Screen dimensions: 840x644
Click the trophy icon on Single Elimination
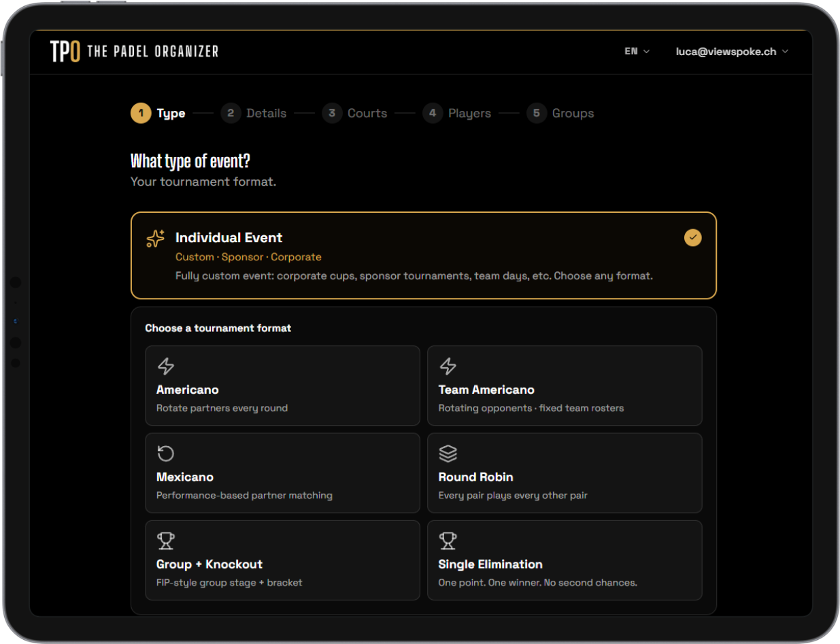click(x=448, y=541)
